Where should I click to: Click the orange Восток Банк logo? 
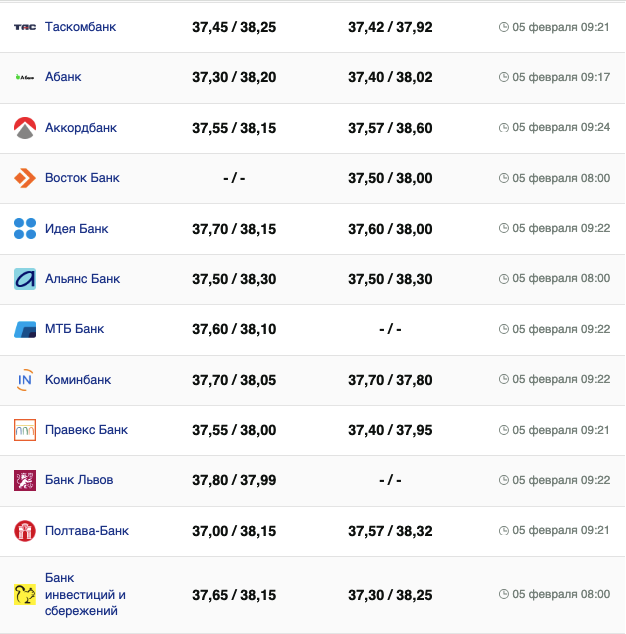pos(25,178)
